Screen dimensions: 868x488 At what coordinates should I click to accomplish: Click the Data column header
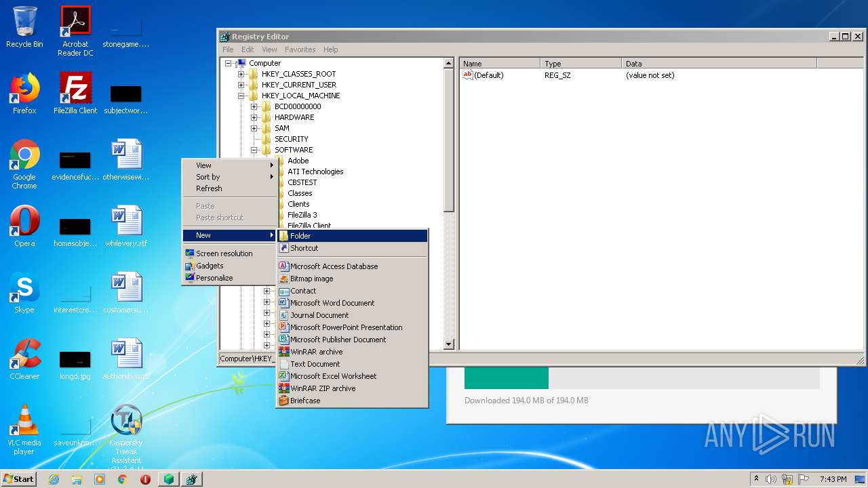[719, 64]
